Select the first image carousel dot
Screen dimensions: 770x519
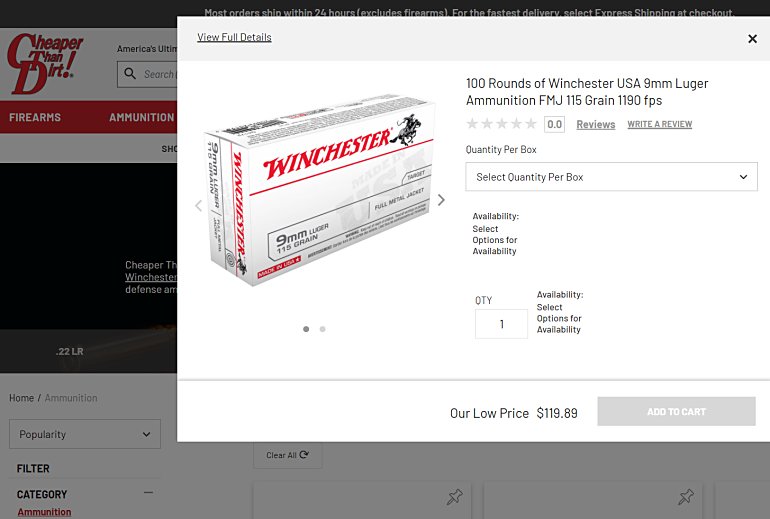[306, 329]
